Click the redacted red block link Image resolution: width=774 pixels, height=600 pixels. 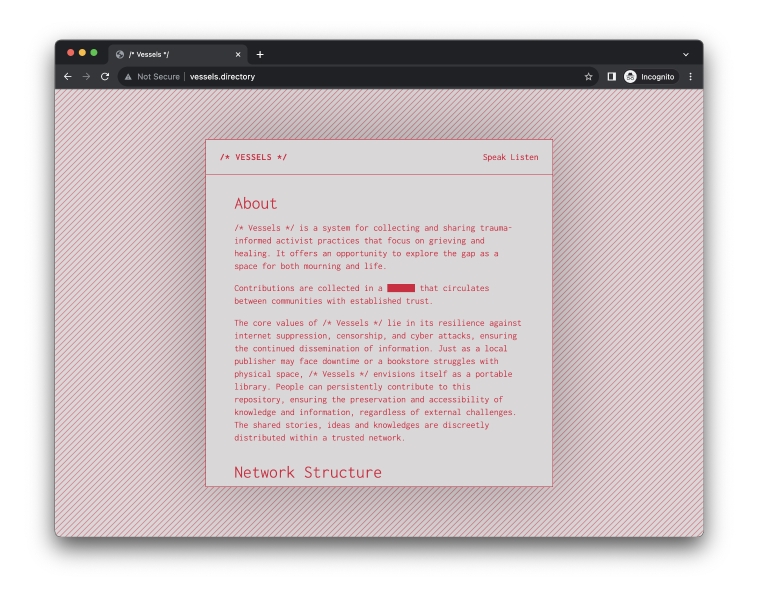tap(401, 288)
